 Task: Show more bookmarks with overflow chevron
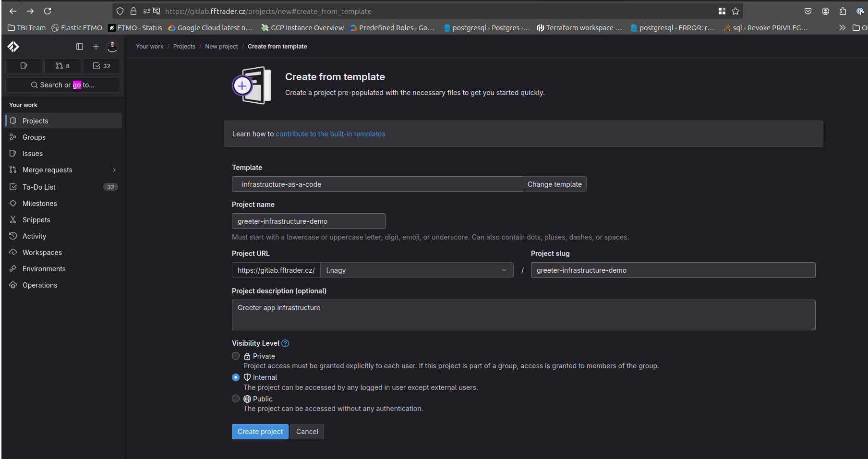pyautogui.click(x=842, y=28)
